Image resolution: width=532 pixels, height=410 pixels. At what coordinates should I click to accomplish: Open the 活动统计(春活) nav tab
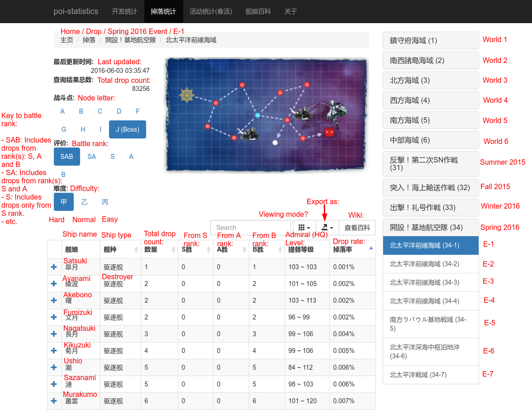point(211,12)
